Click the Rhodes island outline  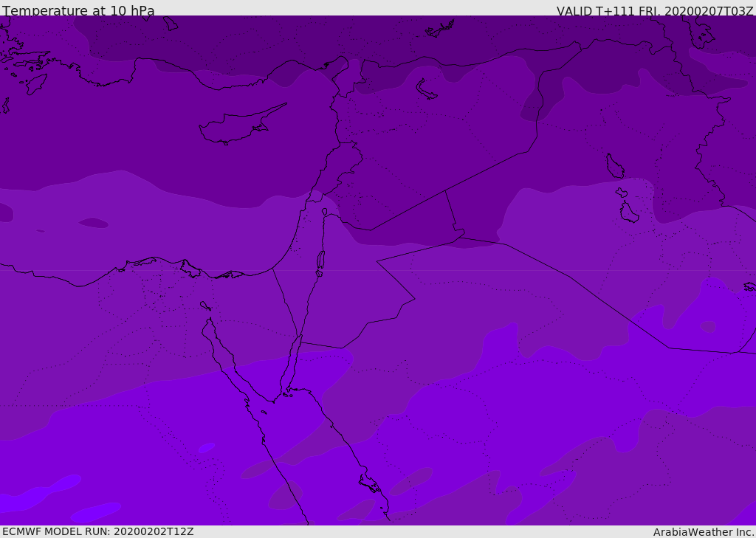(36, 84)
